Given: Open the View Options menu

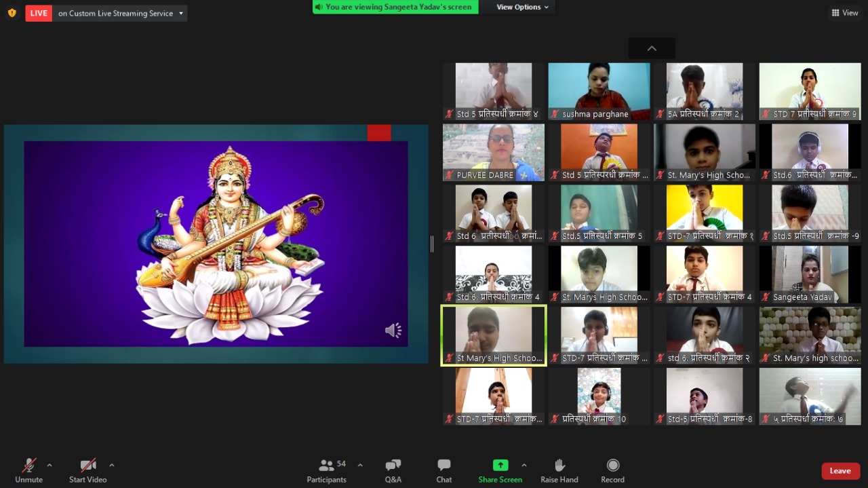Looking at the screenshot, I should pos(522,7).
